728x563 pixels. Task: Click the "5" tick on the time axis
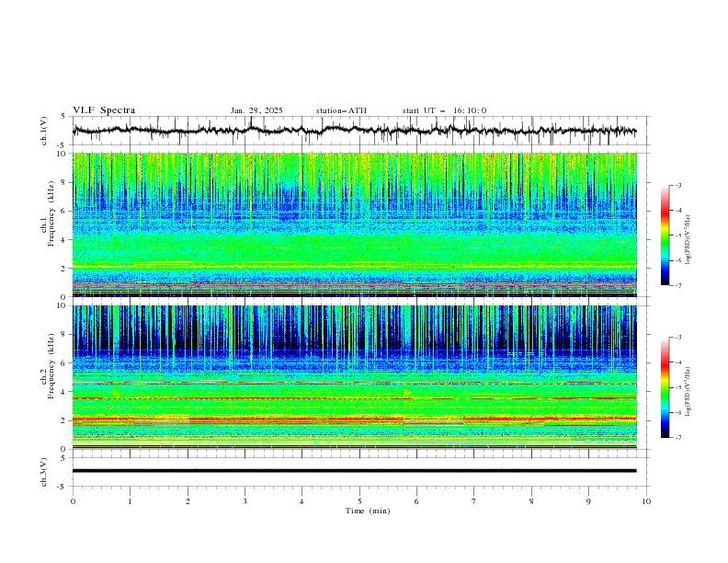pyautogui.click(x=359, y=501)
